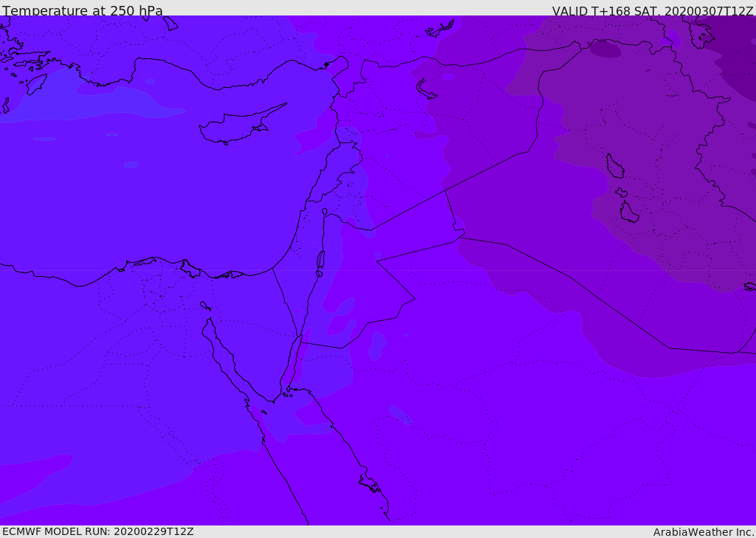Viewport: 756px width, 538px height.
Task: Click the small dark oval contour near top
Action: [x=605, y=49]
